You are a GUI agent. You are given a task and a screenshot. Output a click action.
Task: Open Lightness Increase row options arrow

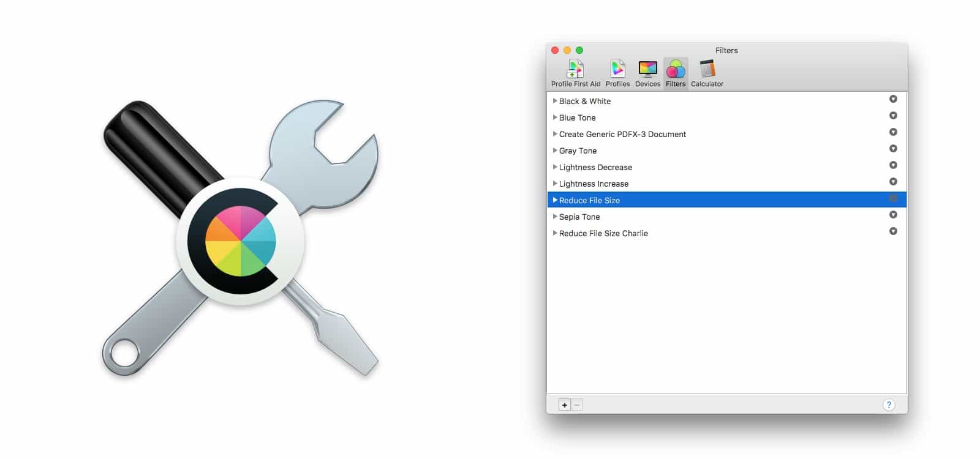893,182
